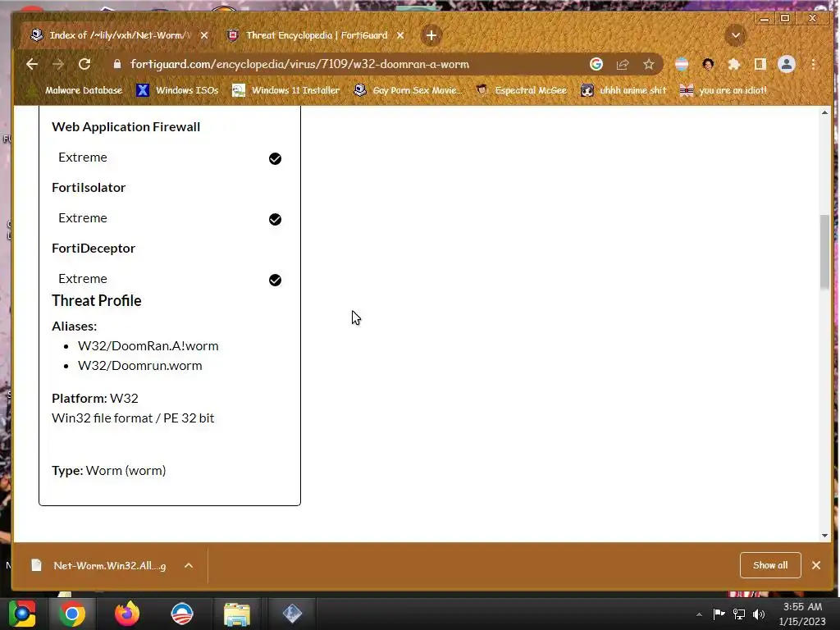Screen dimensions: 840x630
Task: Click the Threat Profile heading
Action: [97, 300]
